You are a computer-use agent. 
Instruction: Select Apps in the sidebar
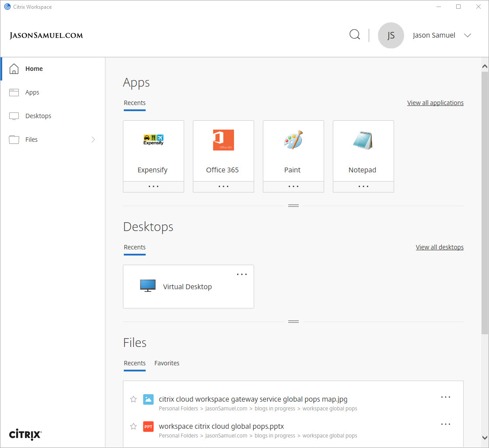pos(32,92)
